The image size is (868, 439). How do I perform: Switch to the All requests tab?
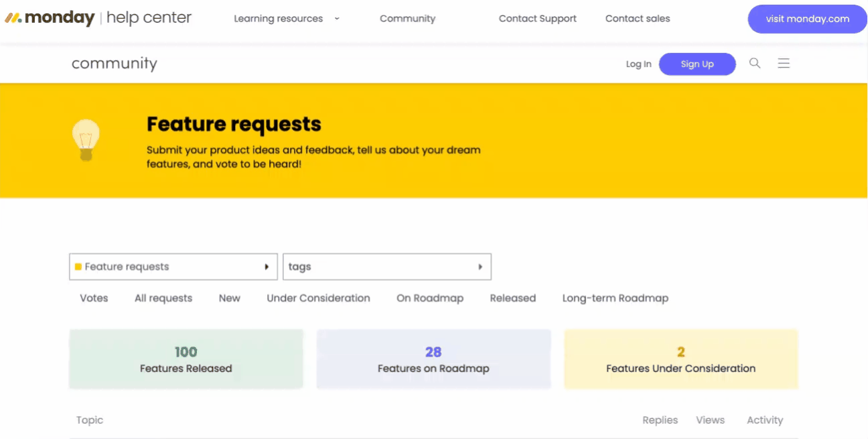[163, 298]
